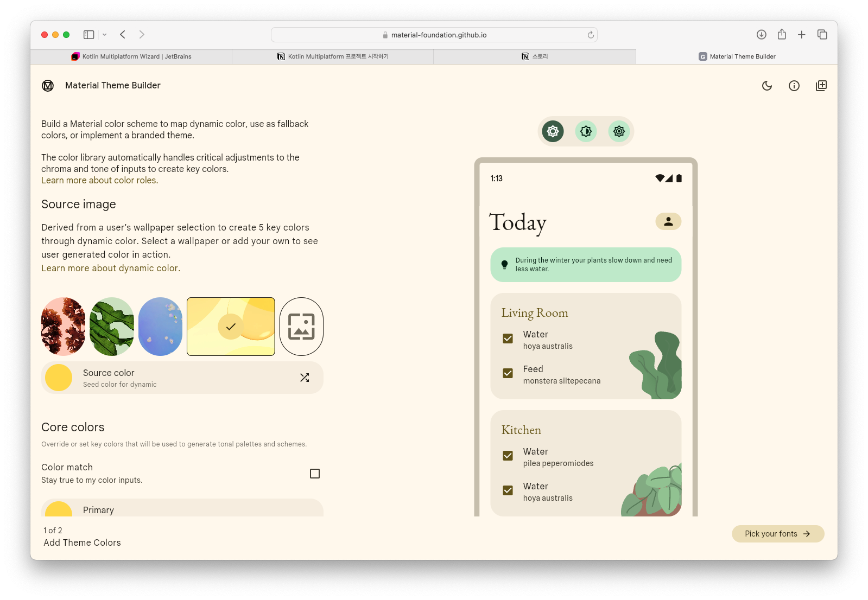Select the medium contrast icon
868x600 pixels.
pyautogui.click(x=586, y=131)
